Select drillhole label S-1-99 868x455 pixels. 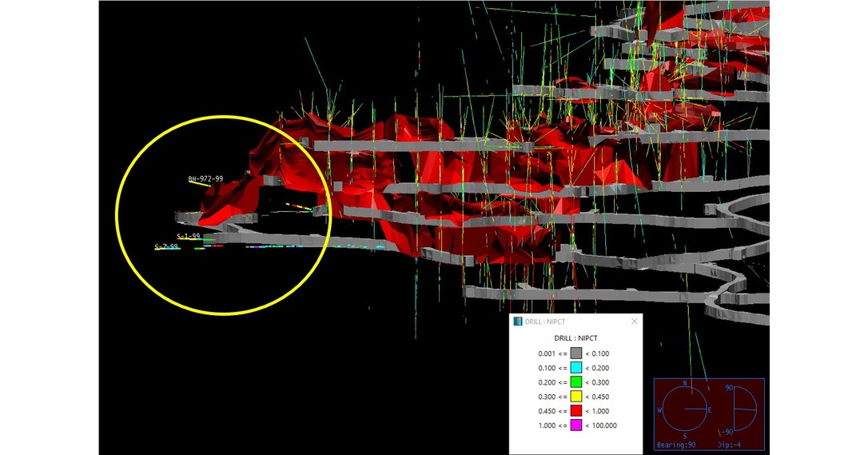point(189,237)
